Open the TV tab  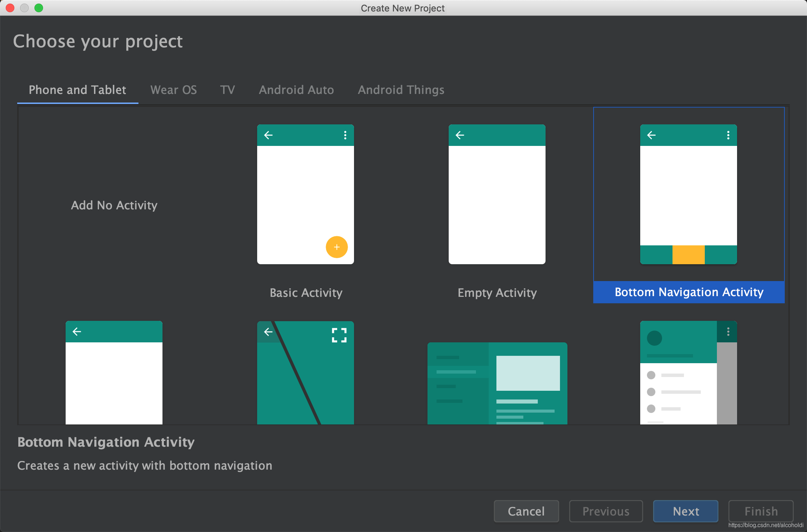(228, 90)
